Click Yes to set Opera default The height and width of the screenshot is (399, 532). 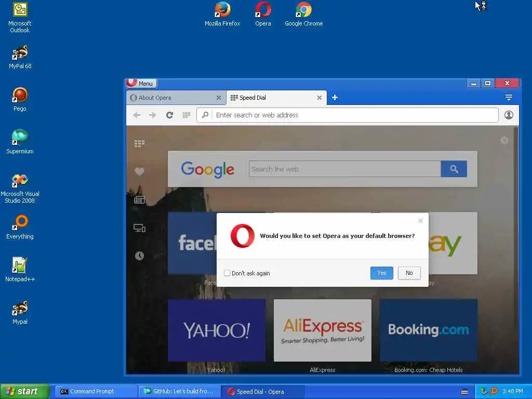pyautogui.click(x=382, y=273)
